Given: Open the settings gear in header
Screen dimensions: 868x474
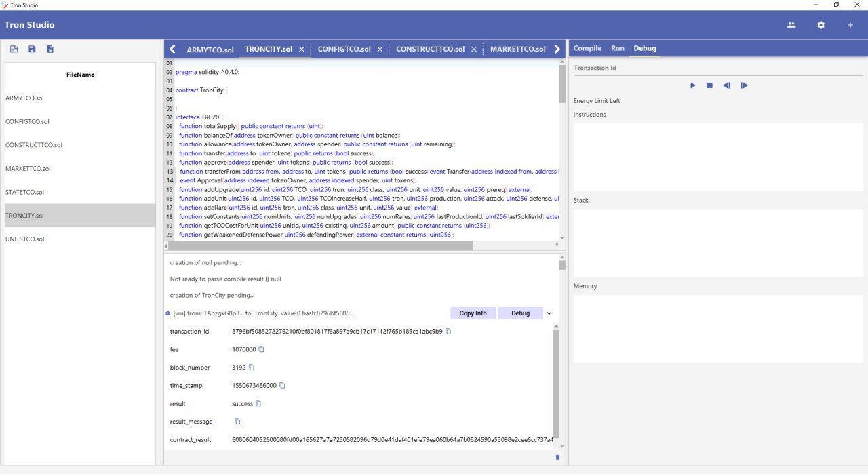Looking at the screenshot, I should tap(821, 25).
